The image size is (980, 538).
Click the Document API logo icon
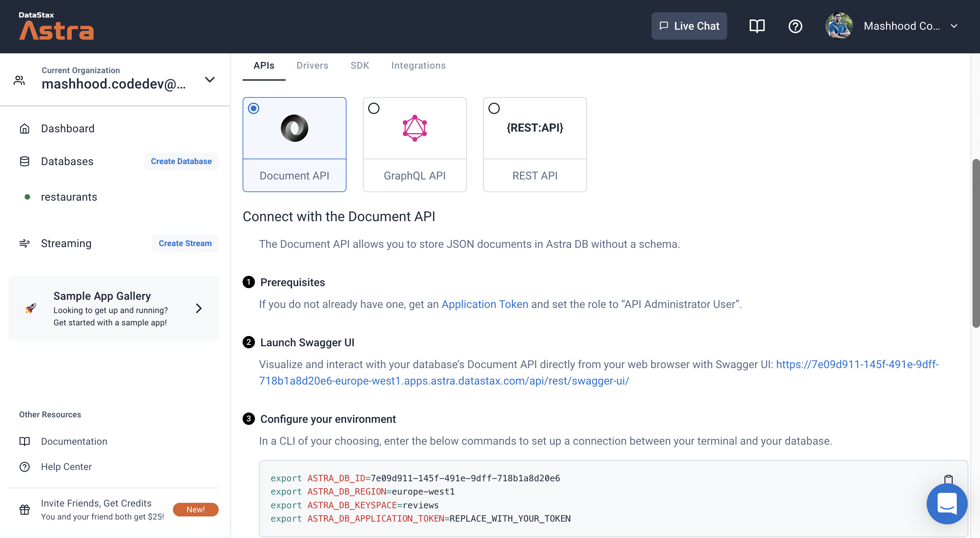(x=294, y=128)
